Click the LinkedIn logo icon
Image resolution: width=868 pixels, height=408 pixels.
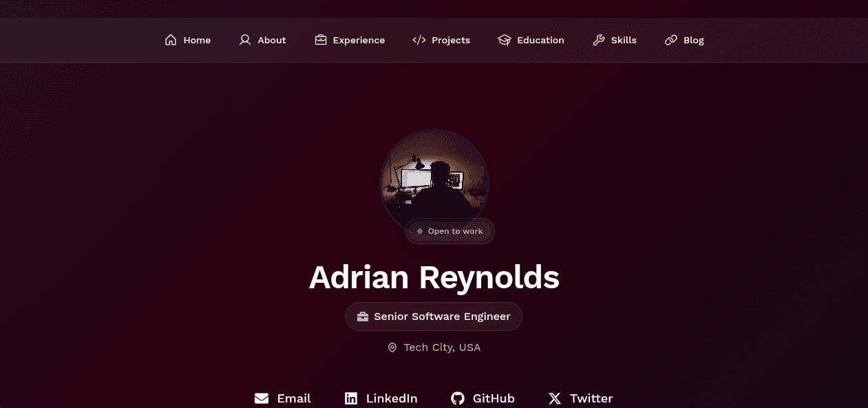point(351,398)
